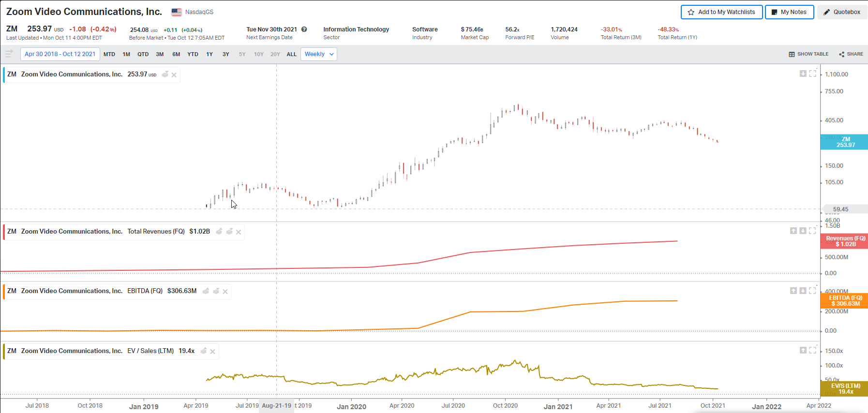Click Tue Nov 30th 2021 earnings date

point(271,29)
